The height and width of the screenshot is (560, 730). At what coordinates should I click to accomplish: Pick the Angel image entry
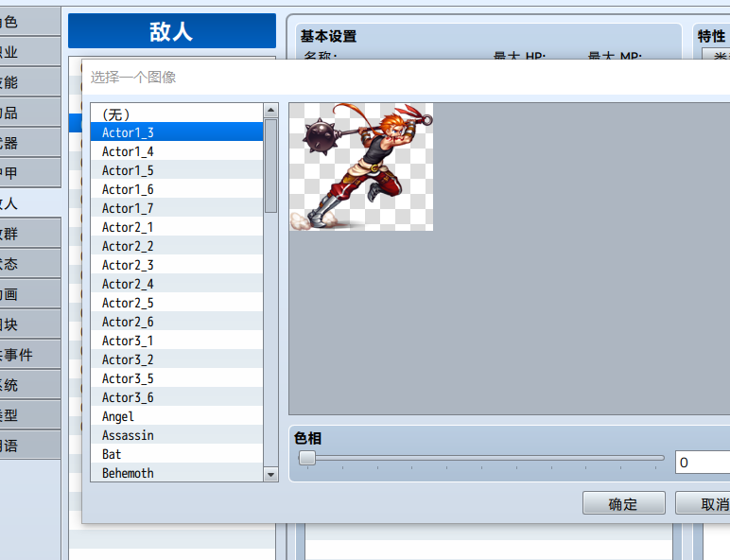177,416
